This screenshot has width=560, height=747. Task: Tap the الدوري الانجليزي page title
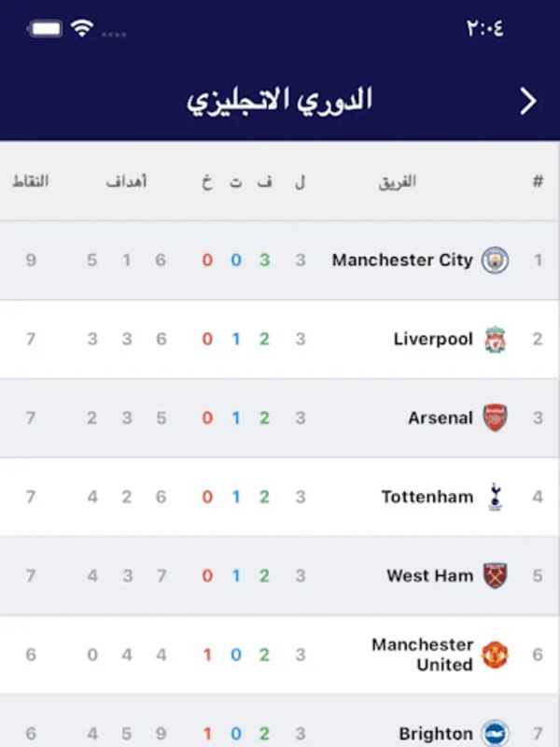click(279, 101)
